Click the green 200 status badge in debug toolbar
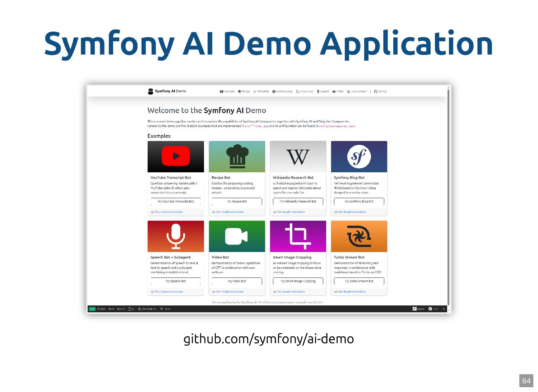Image resolution: width=538 pixels, height=392 pixels. click(x=92, y=309)
